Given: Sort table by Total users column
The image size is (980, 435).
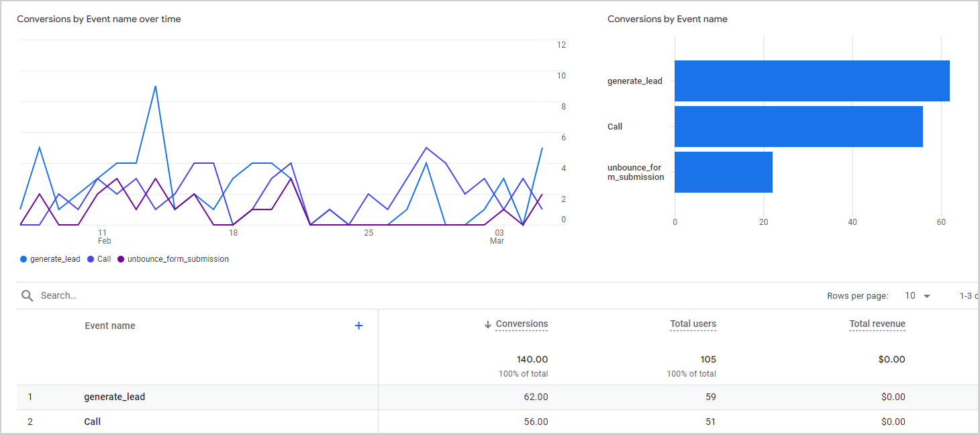Looking at the screenshot, I should [693, 324].
